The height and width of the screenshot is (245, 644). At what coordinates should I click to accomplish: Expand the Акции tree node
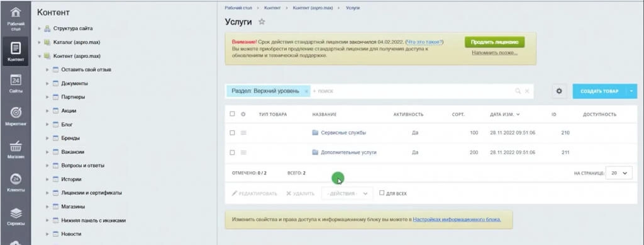coord(47,111)
